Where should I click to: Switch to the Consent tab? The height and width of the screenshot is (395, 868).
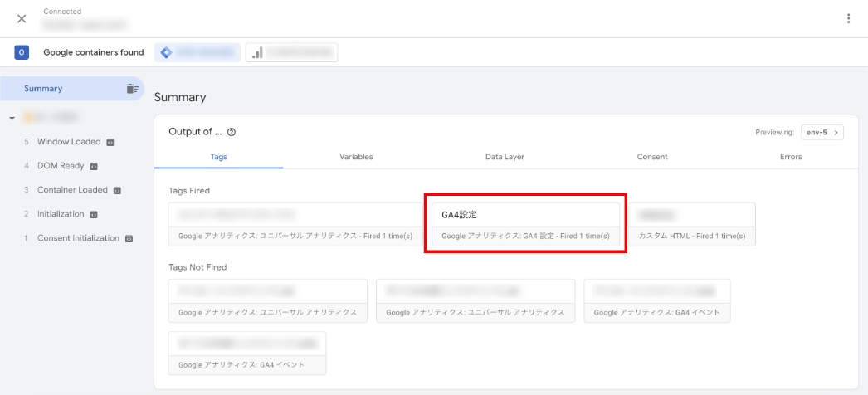[x=652, y=157]
